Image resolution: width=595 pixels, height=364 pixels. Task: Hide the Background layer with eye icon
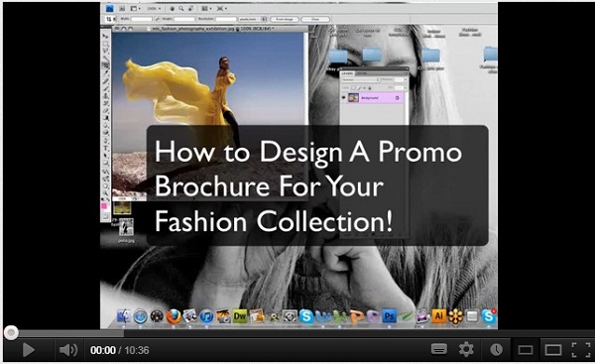click(x=344, y=97)
